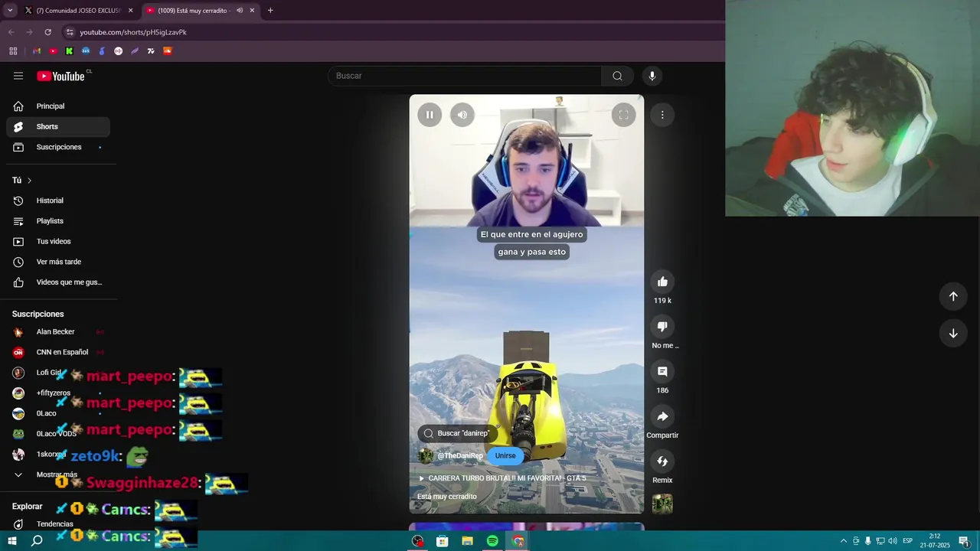Open the YouTube bookmark
This screenshot has height=551, width=980.
[x=53, y=51]
